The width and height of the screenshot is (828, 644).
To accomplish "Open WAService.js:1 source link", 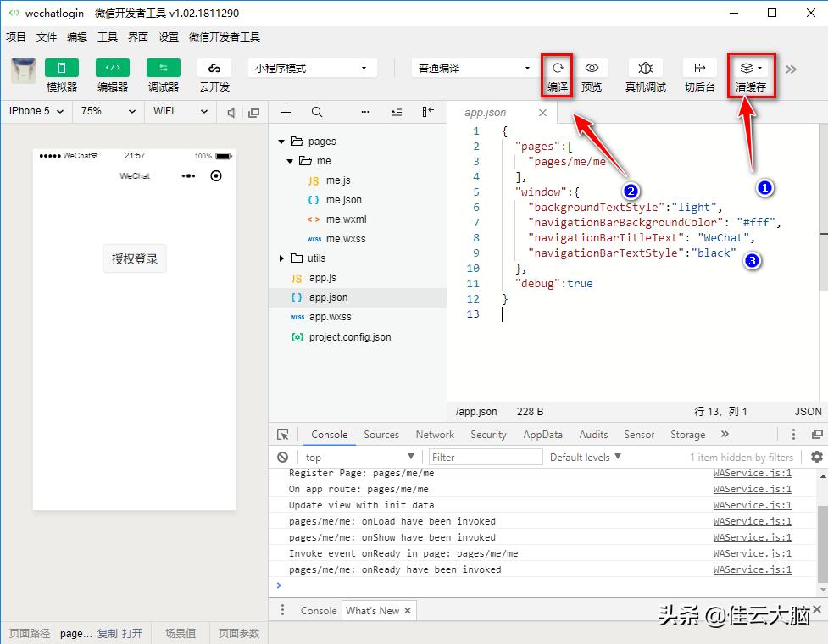I will [x=752, y=473].
